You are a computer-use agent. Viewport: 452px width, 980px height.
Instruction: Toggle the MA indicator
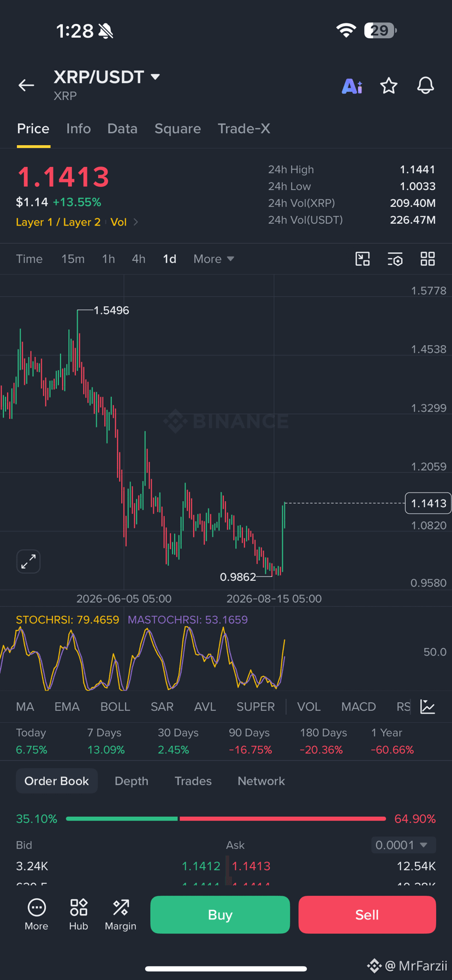pyautogui.click(x=25, y=706)
